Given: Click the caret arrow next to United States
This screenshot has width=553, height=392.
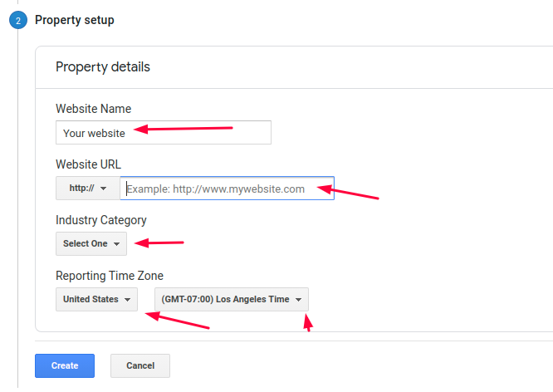Looking at the screenshot, I should (x=127, y=300).
